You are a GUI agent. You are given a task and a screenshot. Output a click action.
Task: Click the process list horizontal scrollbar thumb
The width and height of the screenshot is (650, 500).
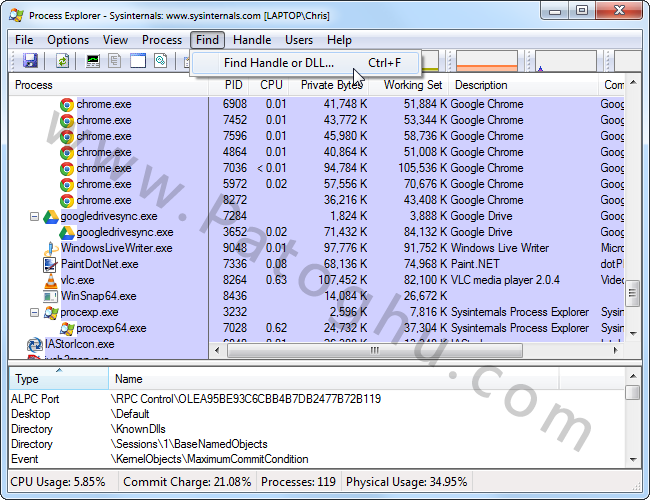point(374,351)
